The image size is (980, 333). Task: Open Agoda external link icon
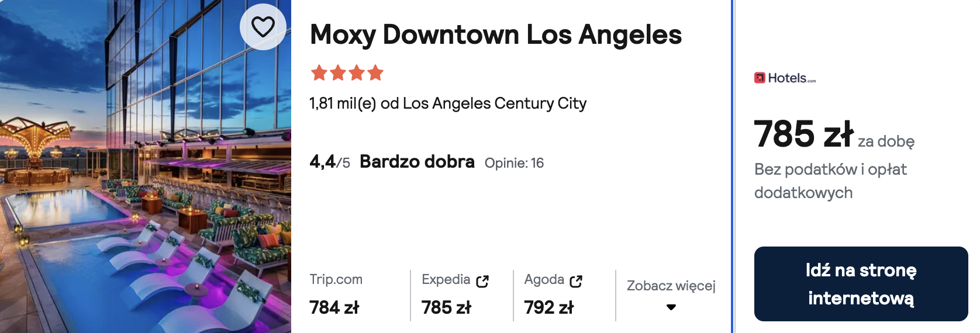point(576,281)
